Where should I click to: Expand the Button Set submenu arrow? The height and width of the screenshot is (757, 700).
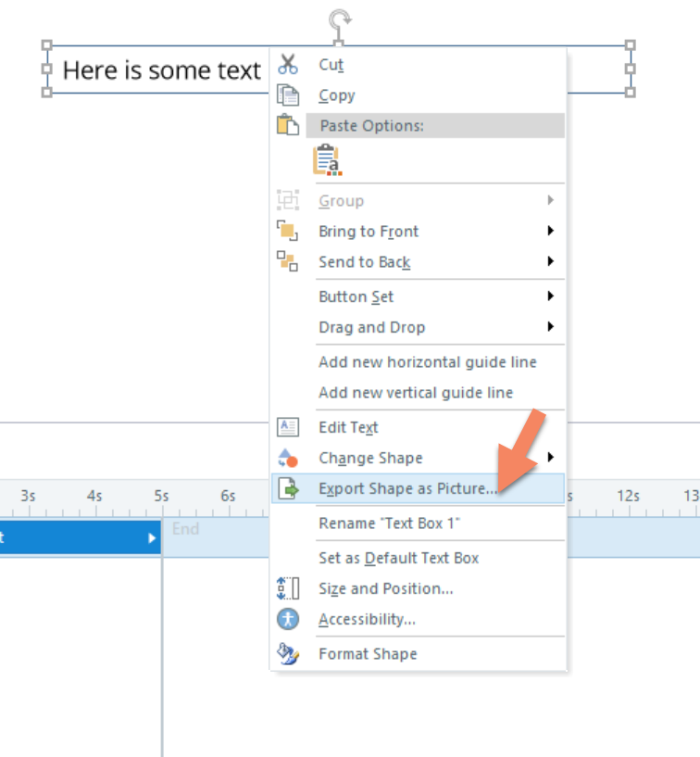click(551, 296)
